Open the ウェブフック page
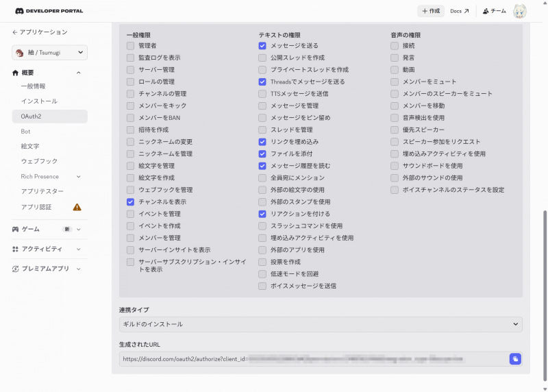 [39, 161]
